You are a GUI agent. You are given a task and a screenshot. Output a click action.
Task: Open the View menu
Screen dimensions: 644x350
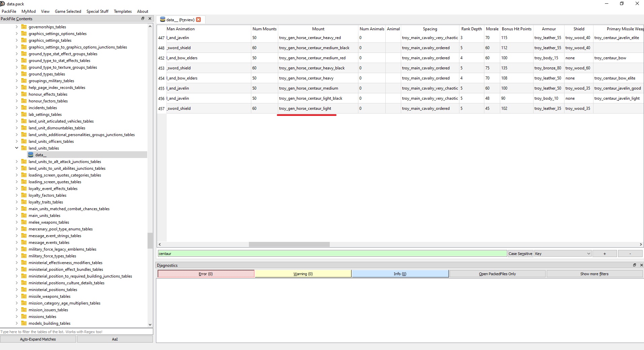[x=45, y=11]
